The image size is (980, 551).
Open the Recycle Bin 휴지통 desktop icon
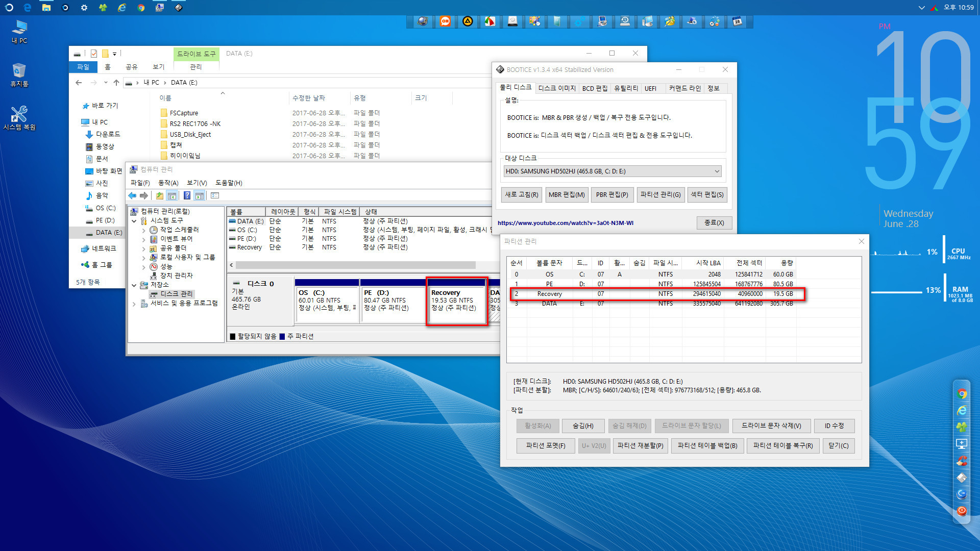tap(19, 75)
